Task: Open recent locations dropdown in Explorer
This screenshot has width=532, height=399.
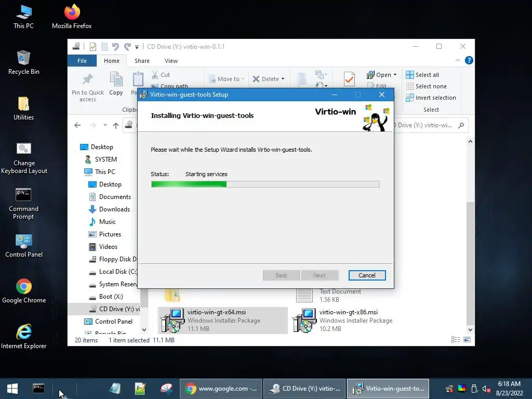Action: pos(105,125)
